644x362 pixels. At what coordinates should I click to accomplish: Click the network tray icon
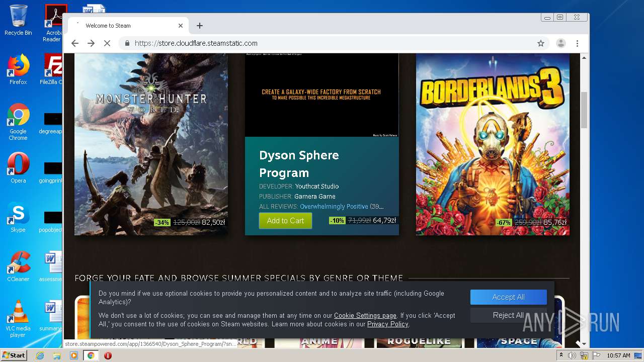(584, 355)
